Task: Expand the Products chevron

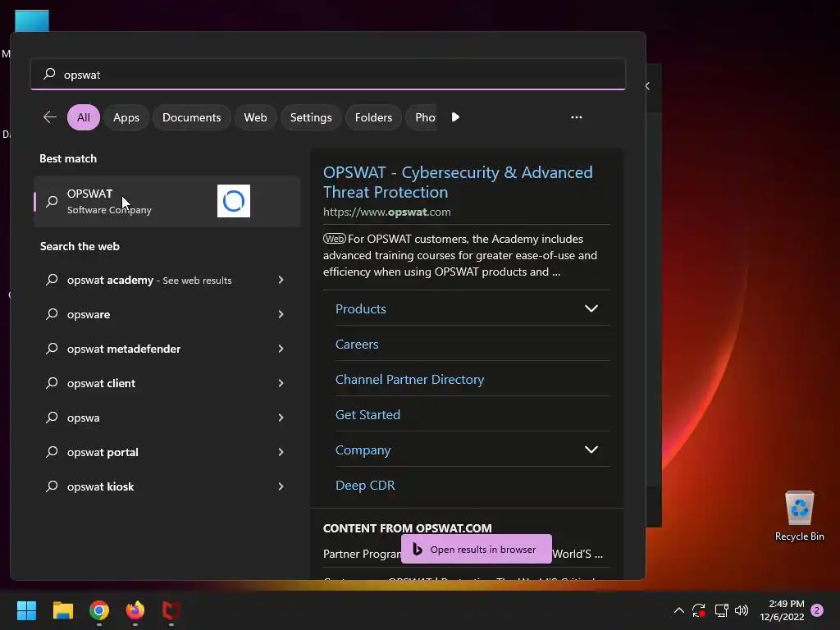Action: pos(591,308)
